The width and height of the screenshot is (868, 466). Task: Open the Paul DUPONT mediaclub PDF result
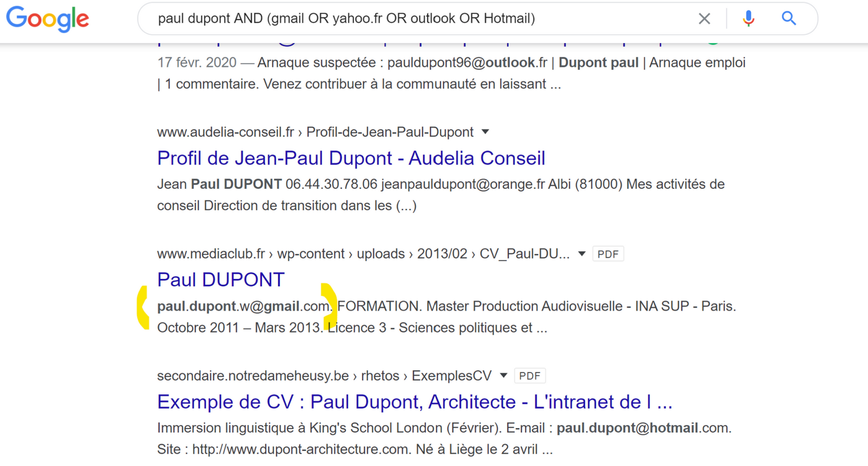click(x=221, y=280)
